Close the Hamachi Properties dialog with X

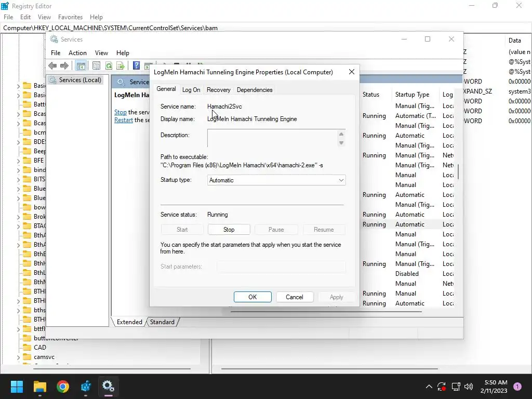pyautogui.click(x=352, y=72)
